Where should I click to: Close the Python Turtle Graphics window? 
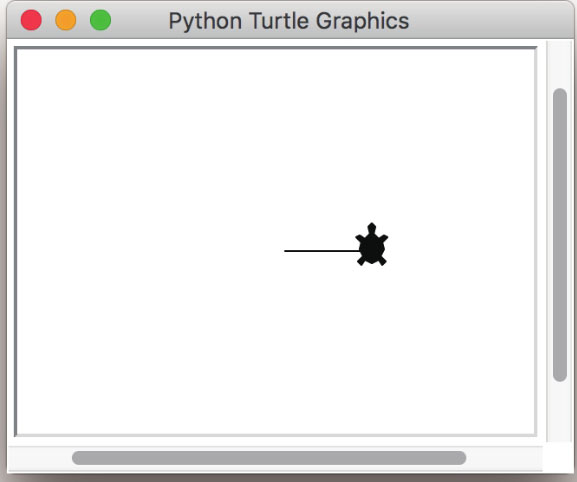click(x=31, y=20)
